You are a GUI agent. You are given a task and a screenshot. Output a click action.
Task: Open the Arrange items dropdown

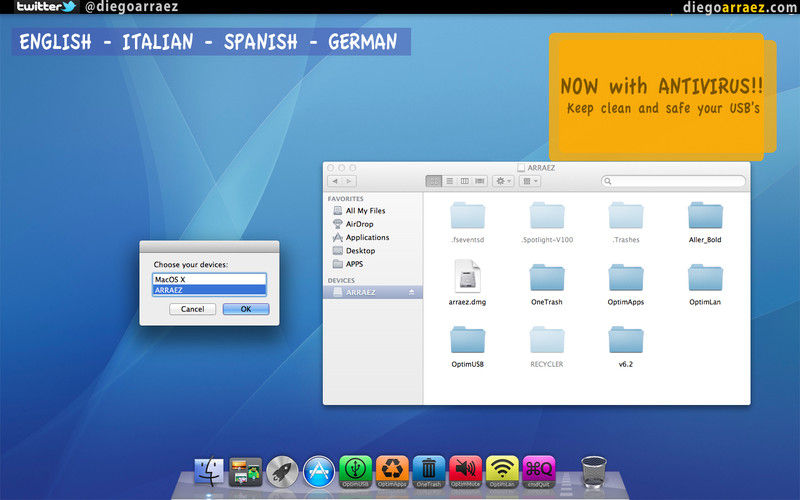click(530, 181)
